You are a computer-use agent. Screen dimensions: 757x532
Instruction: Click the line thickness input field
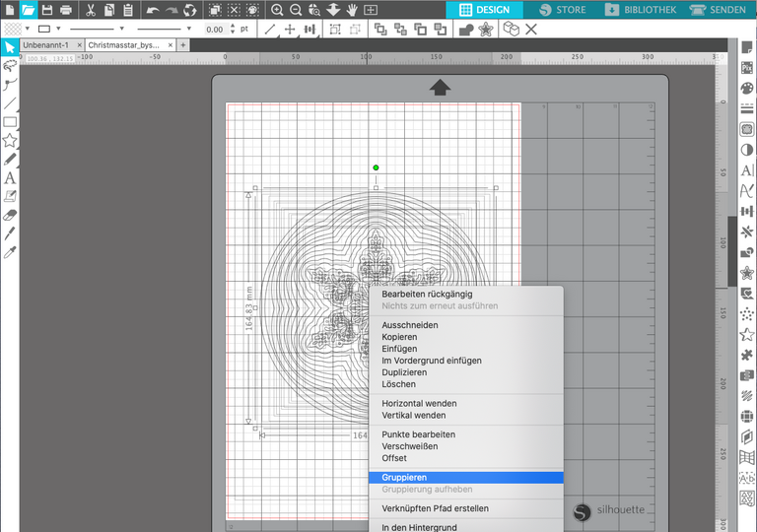coord(215,30)
